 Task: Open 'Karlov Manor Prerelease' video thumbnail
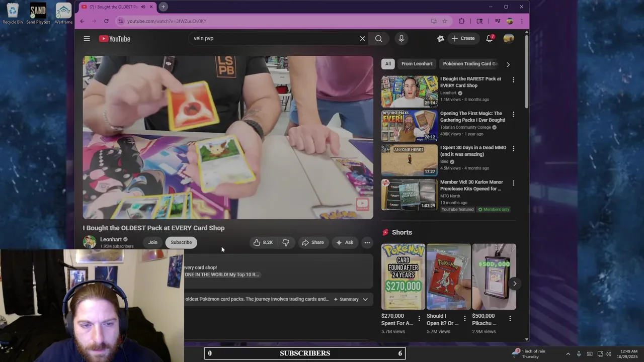(x=410, y=194)
